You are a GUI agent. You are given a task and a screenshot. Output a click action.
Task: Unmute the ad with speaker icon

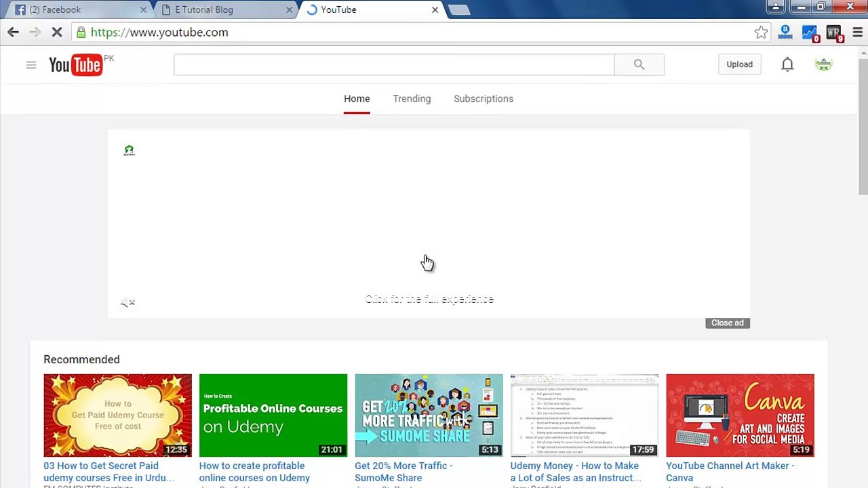[x=127, y=303]
